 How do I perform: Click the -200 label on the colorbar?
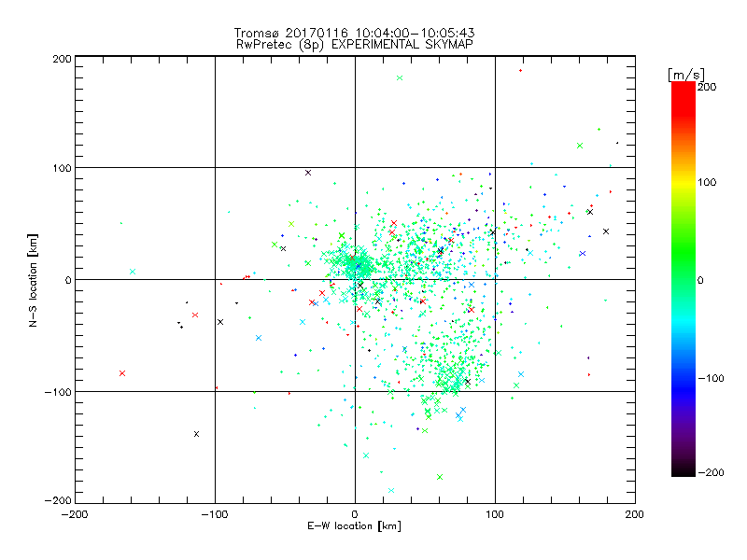click(711, 472)
